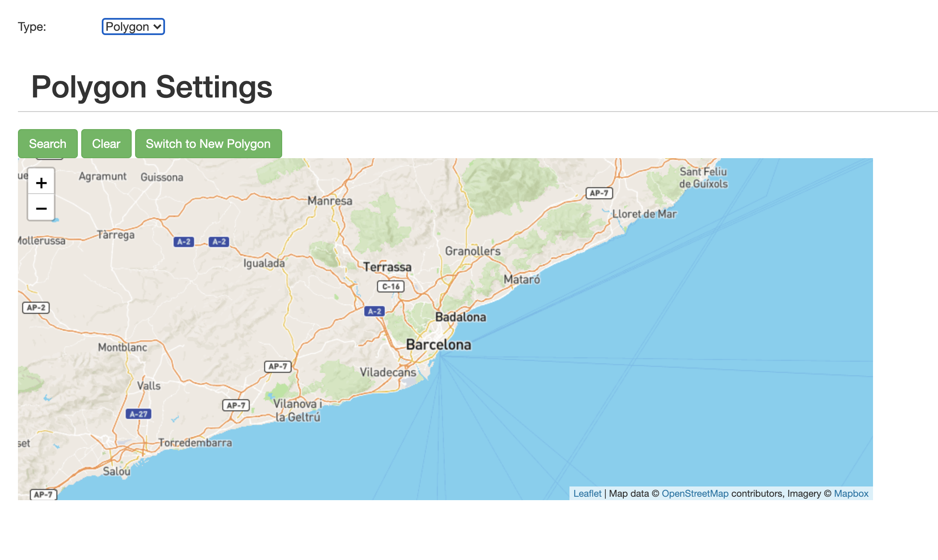This screenshot has width=938, height=560.
Task: Click the Clear button
Action: click(x=106, y=144)
